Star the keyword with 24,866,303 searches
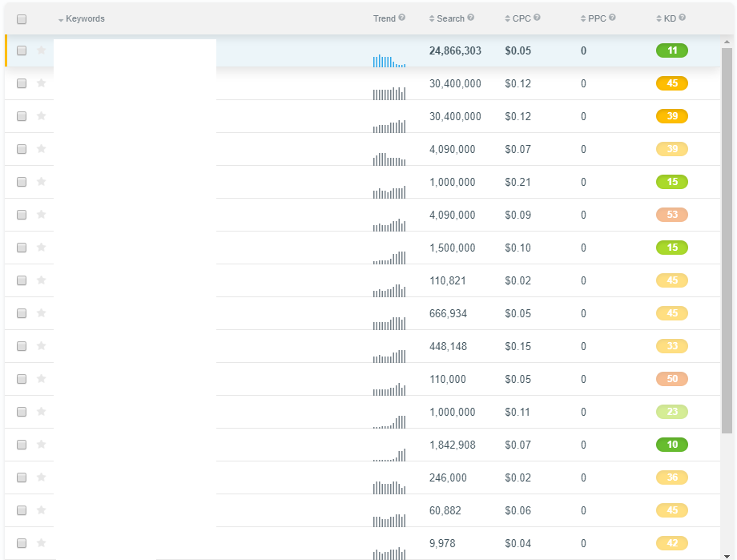The width and height of the screenshot is (737, 560). (x=42, y=50)
